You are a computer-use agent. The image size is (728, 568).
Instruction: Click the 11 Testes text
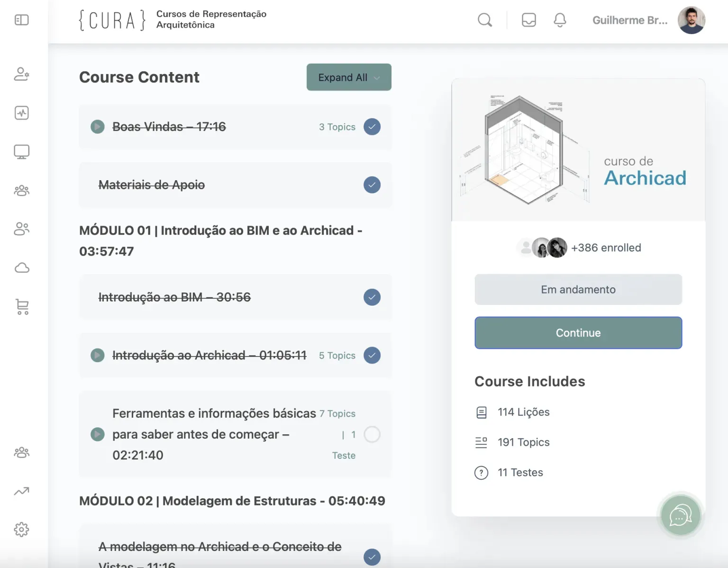pos(520,473)
